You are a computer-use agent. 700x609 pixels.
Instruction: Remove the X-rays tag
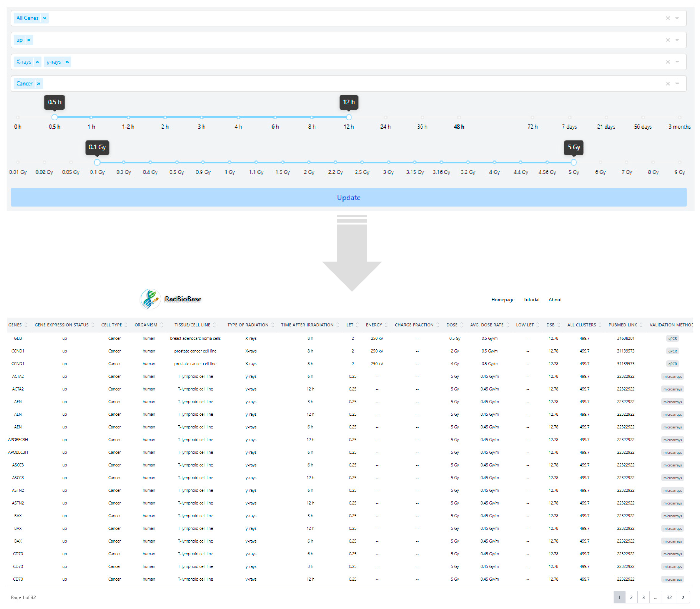(37, 61)
